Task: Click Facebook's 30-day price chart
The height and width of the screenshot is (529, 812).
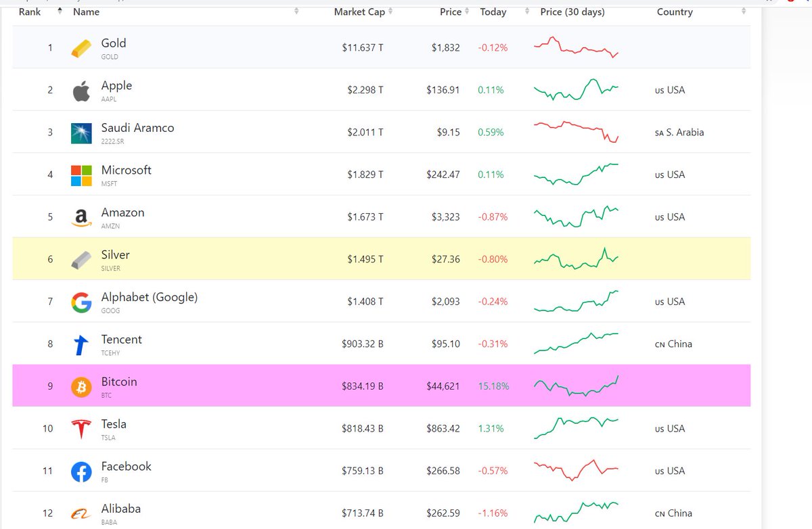Action: [576, 471]
